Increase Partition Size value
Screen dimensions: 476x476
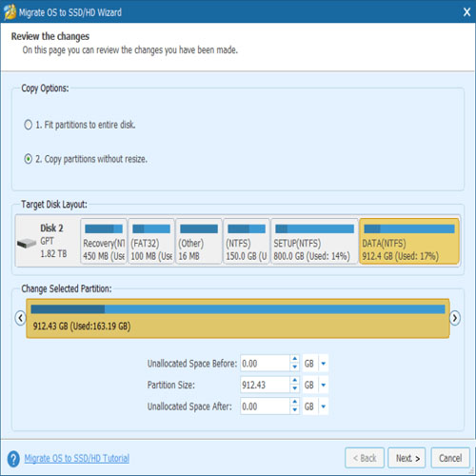click(x=295, y=381)
